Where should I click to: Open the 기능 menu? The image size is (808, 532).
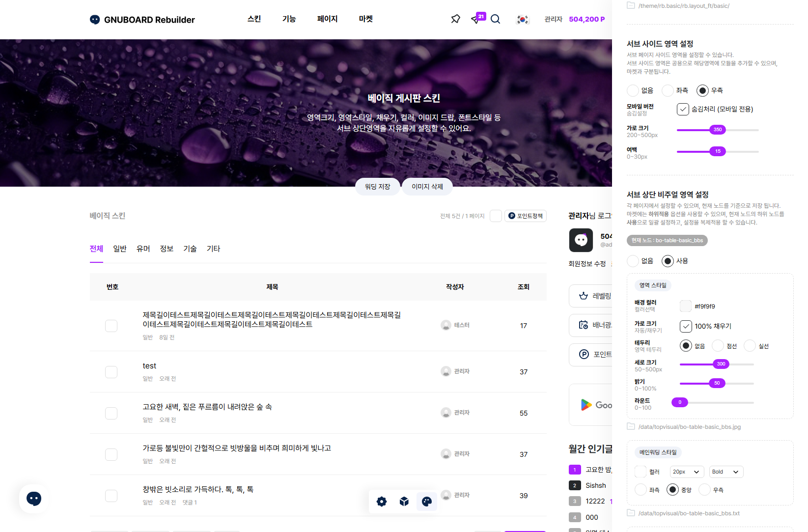(289, 19)
